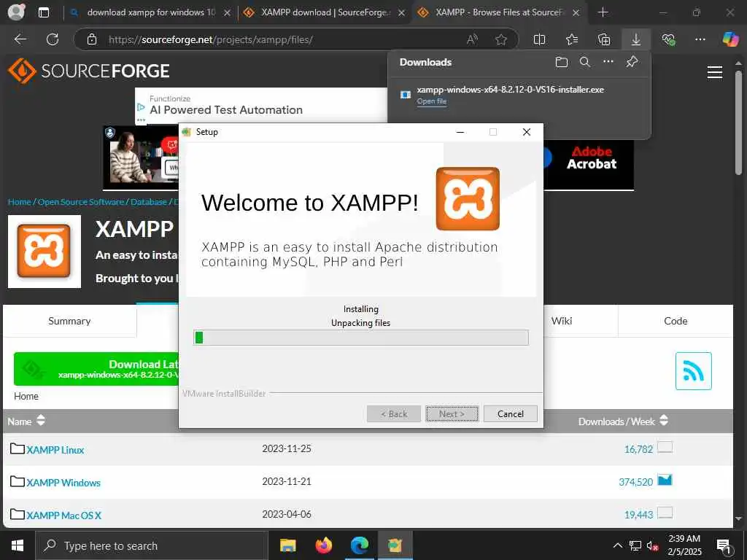Click the Next button in Setup

tap(452, 414)
